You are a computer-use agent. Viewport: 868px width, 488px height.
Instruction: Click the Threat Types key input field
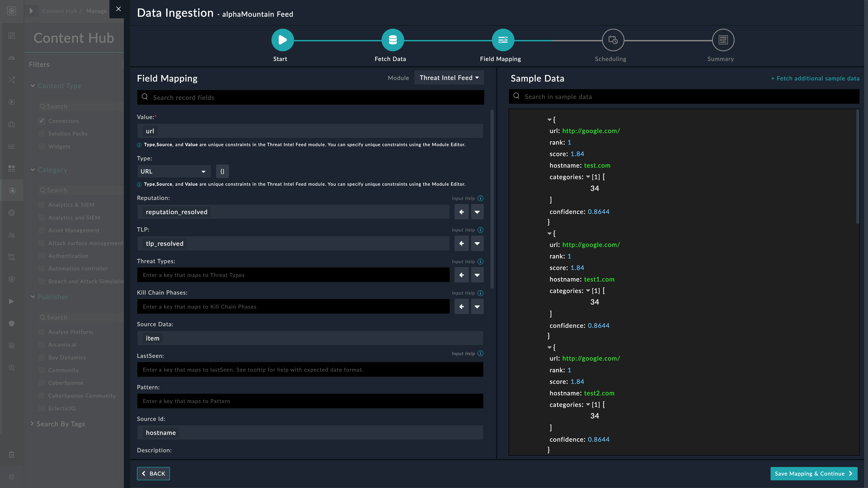[x=293, y=275]
